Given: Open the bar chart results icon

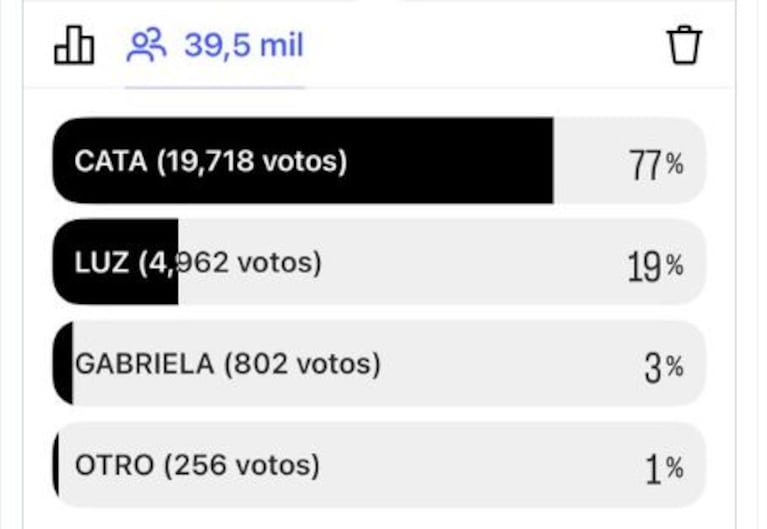Looking at the screenshot, I should point(74,45).
